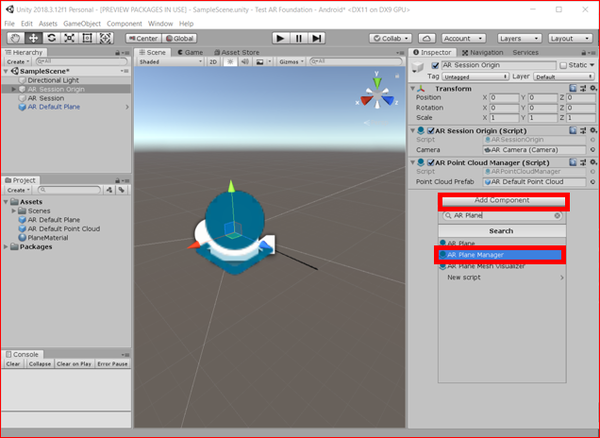Expand the Scenes folder
Screen dimensions: 600x438
click(14, 211)
